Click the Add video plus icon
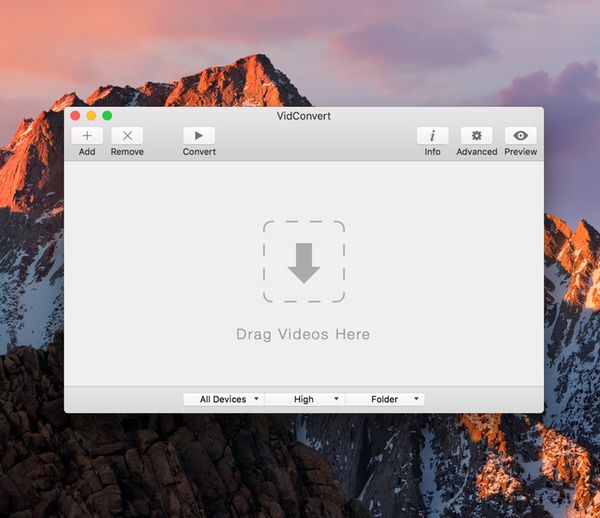This screenshot has height=518, width=600. (87, 135)
